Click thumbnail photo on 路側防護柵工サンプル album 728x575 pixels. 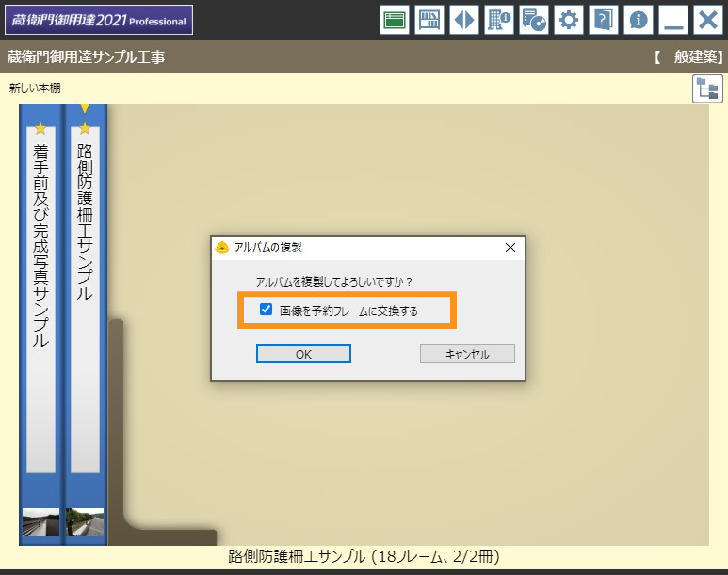point(85,522)
